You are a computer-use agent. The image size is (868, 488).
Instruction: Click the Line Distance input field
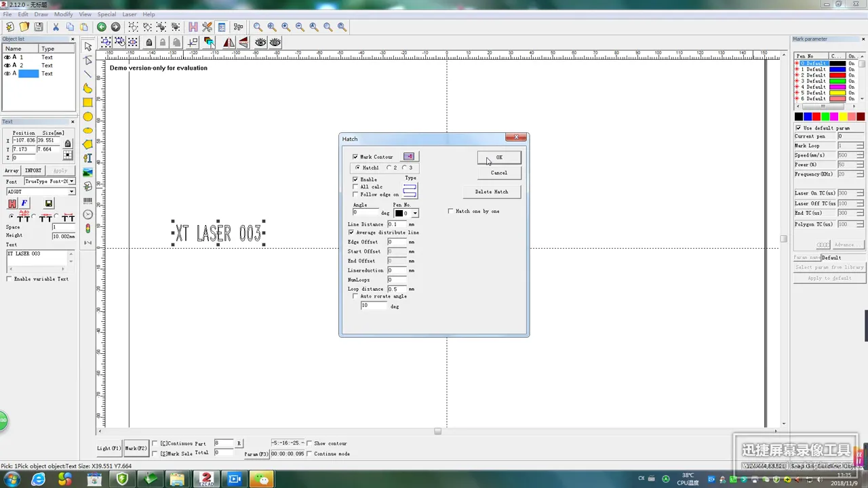pyautogui.click(x=397, y=224)
